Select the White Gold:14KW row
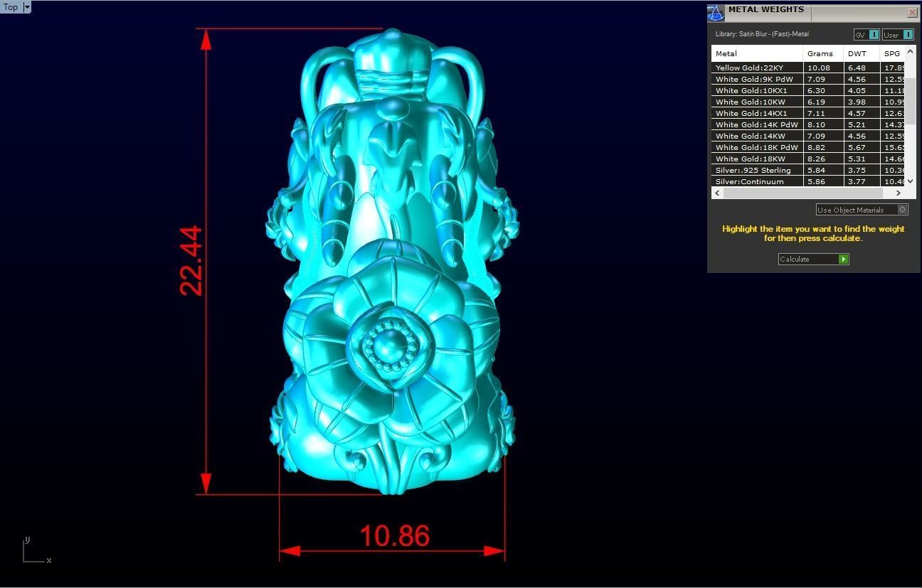922x588 pixels. 808,136
